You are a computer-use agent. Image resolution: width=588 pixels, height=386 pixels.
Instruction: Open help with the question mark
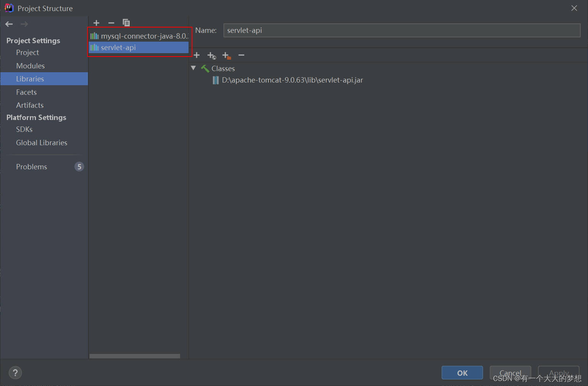[x=15, y=373]
